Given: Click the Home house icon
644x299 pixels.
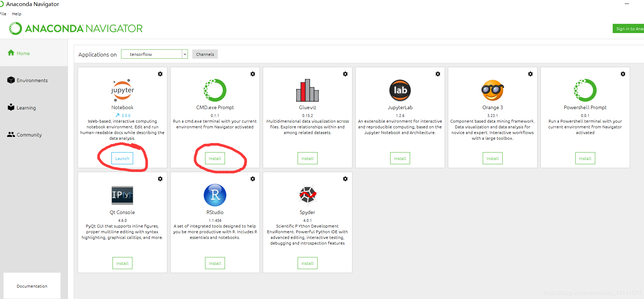Looking at the screenshot, I should point(11,53).
